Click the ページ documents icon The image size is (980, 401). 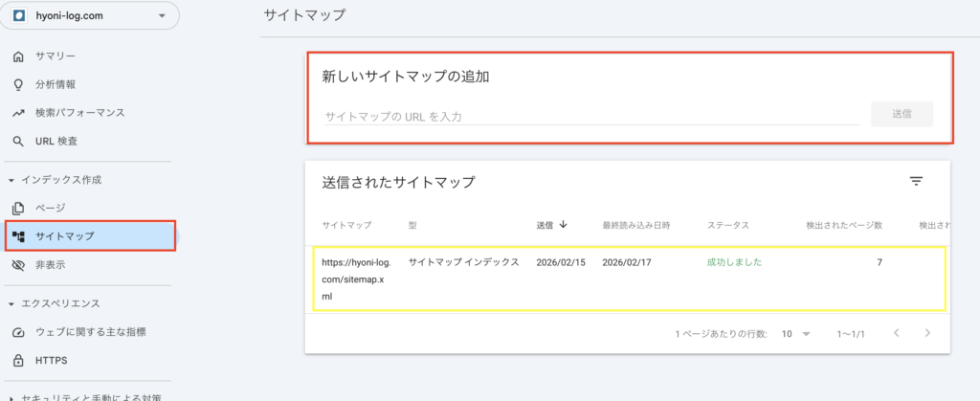point(18,208)
